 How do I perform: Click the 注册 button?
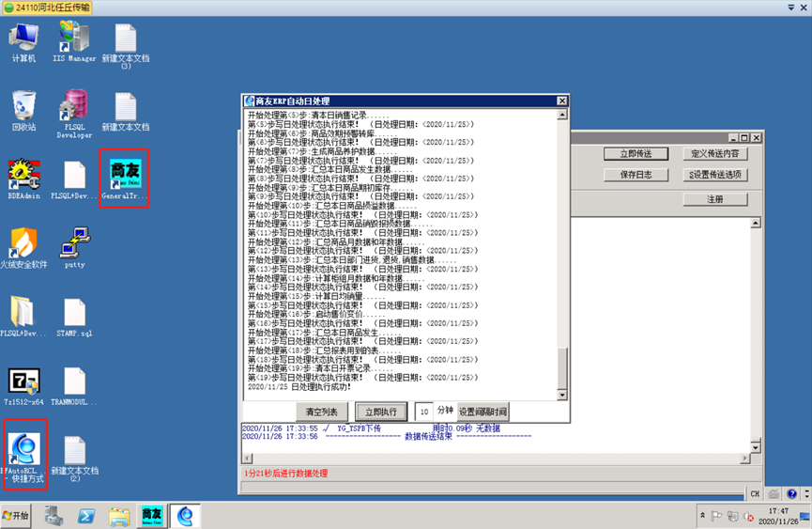(x=715, y=199)
